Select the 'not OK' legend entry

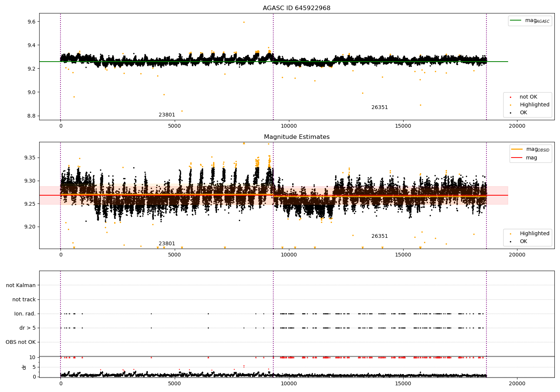pyautogui.click(x=528, y=97)
